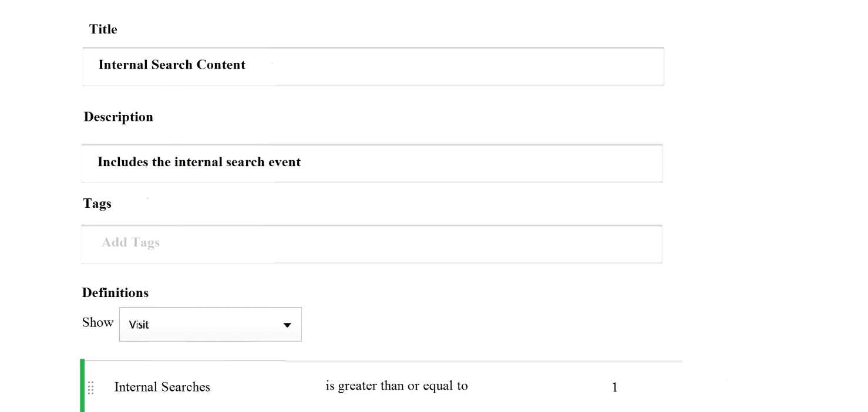Click the Description field label
The height and width of the screenshot is (412, 868).
[x=118, y=117]
